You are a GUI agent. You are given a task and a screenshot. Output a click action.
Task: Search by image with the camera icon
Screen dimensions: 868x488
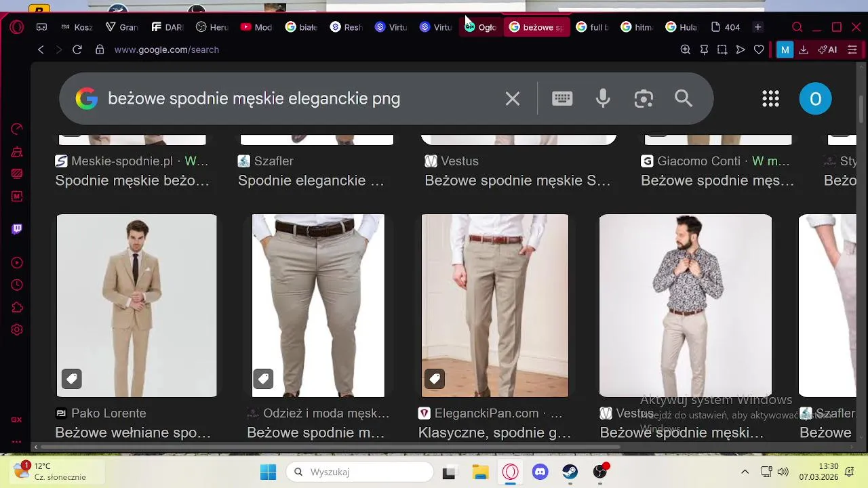click(x=644, y=99)
